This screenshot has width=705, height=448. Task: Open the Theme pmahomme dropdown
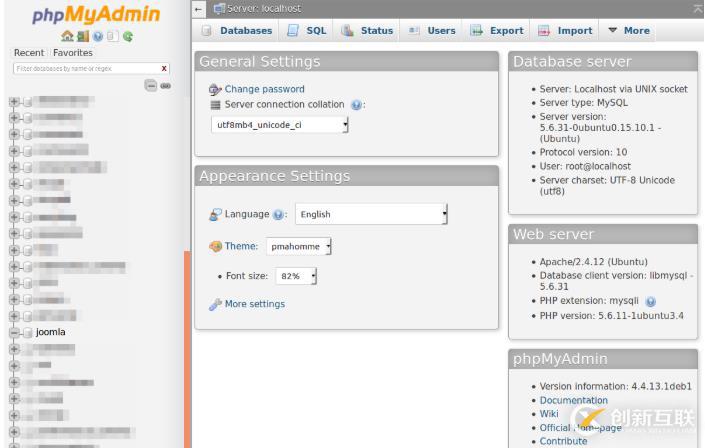299,246
